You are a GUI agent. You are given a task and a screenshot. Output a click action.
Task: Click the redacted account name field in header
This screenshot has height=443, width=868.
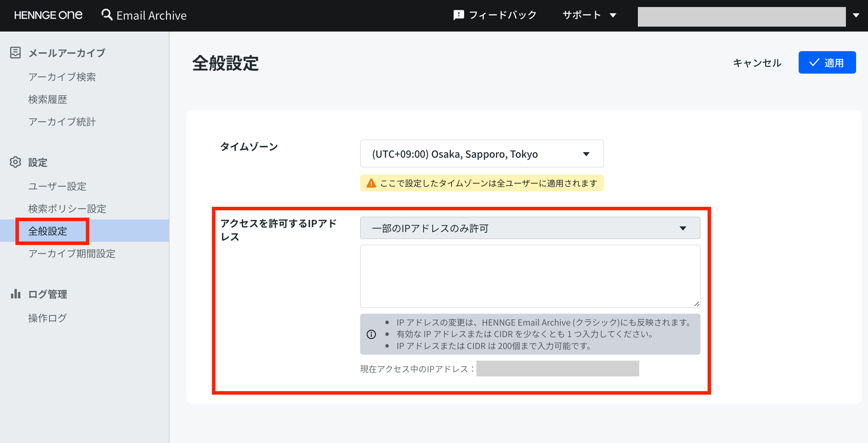click(742, 16)
